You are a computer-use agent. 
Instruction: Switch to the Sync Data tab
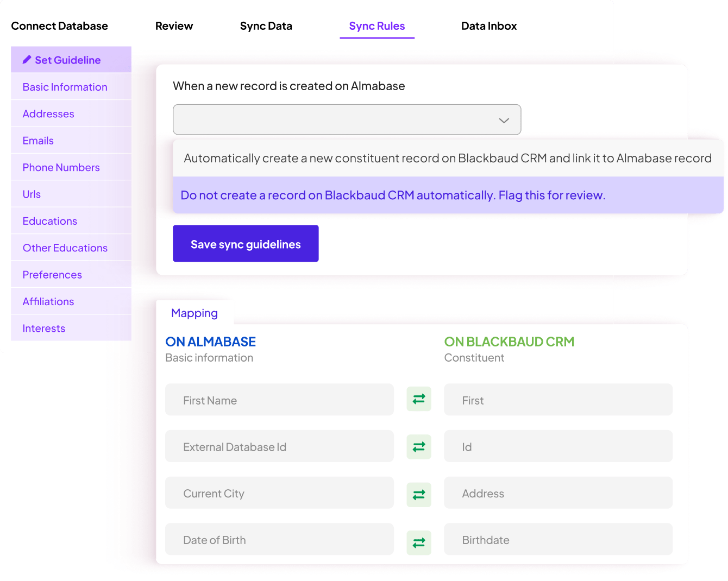click(266, 26)
